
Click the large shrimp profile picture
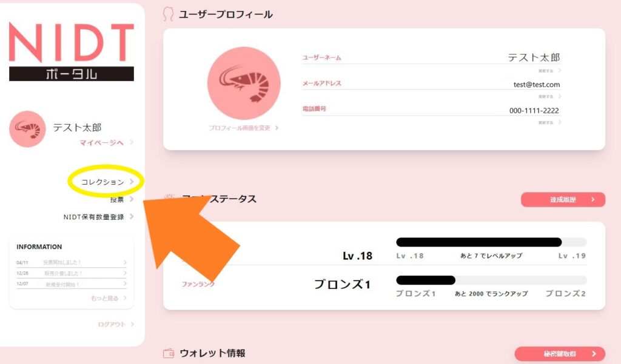click(x=244, y=84)
